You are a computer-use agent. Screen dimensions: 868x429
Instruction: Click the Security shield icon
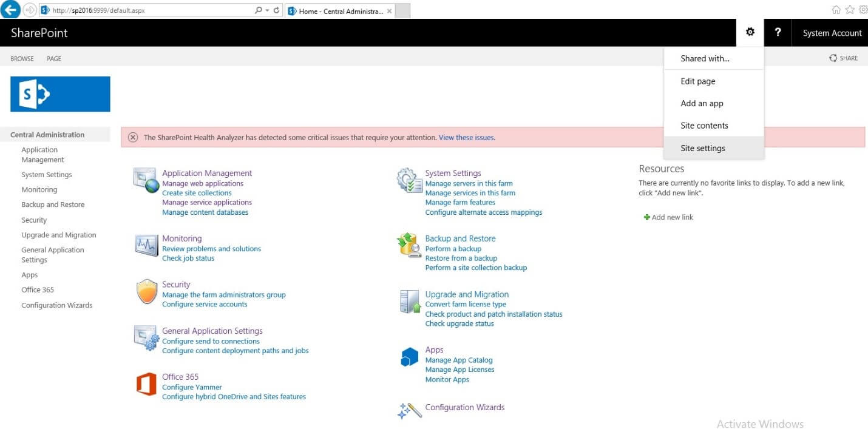pos(147,292)
